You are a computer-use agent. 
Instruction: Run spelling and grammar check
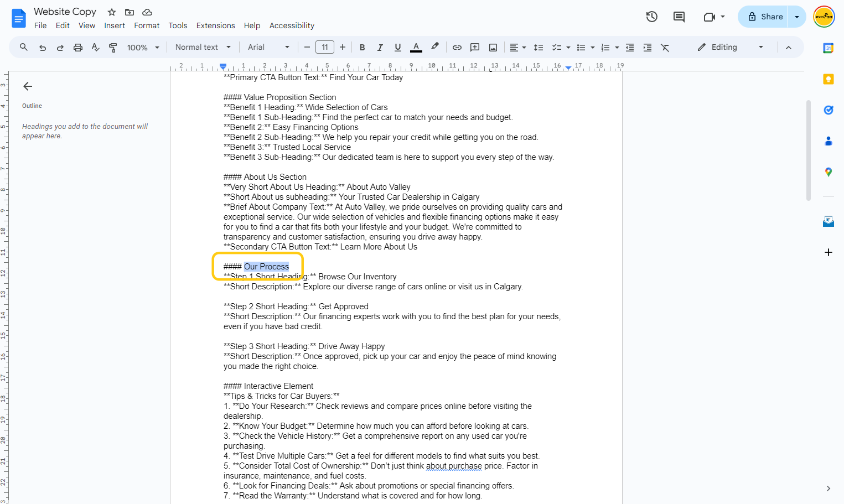click(96, 48)
